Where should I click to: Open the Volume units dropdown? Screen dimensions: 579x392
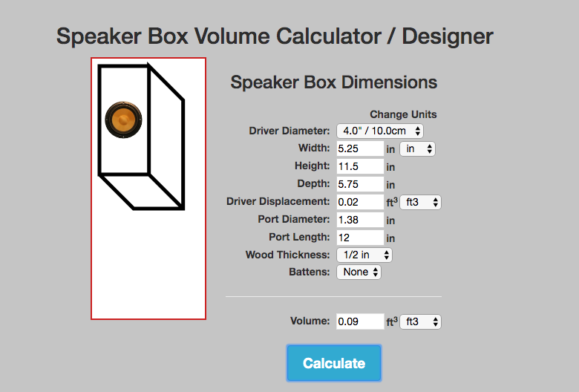tap(420, 321)
